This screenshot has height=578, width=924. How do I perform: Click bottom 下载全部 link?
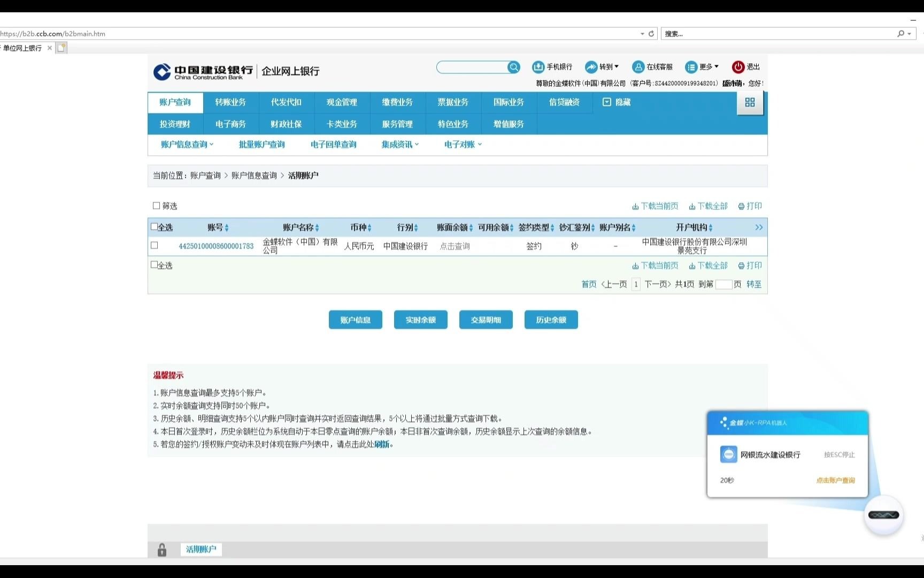708,265
